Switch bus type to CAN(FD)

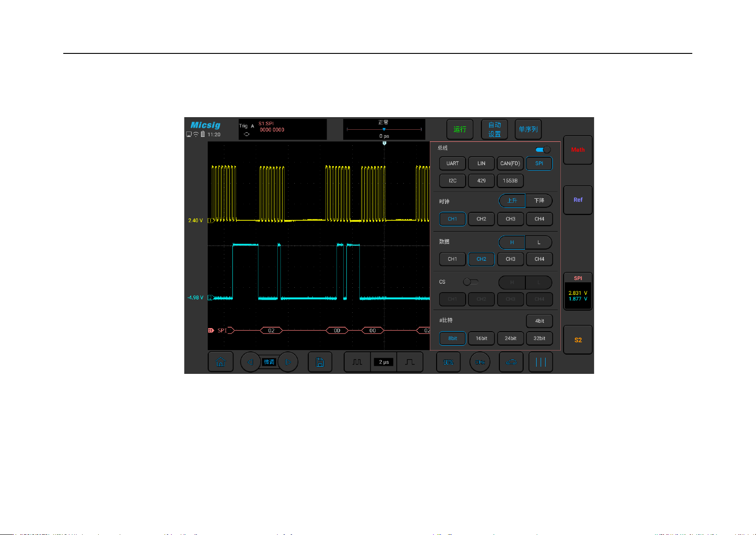tap(511, 163)
